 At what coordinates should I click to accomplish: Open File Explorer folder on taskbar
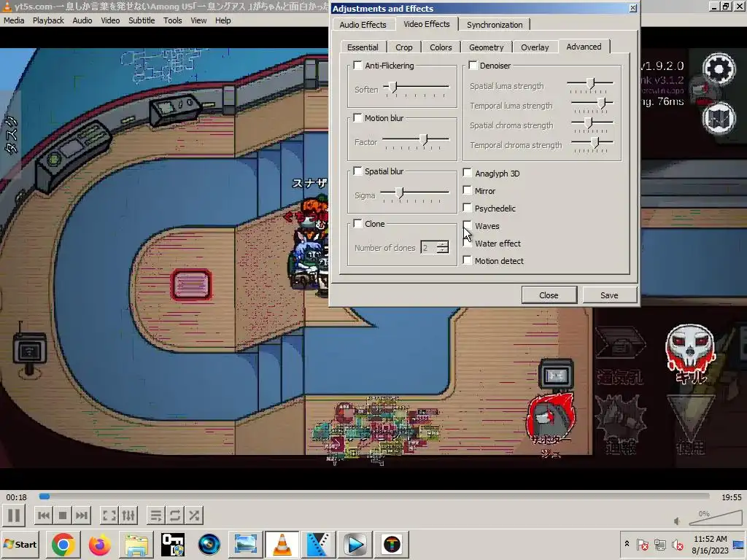(136, 544)
